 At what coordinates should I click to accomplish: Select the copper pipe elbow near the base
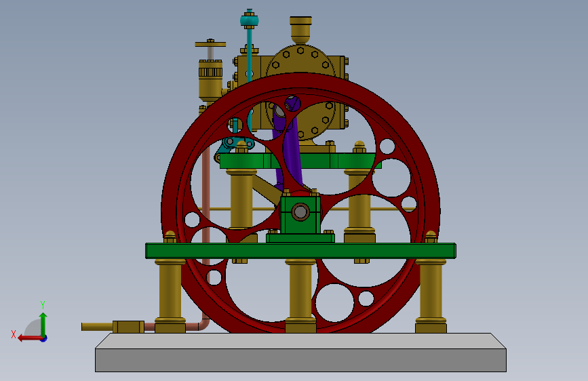[x=203, y=324]
